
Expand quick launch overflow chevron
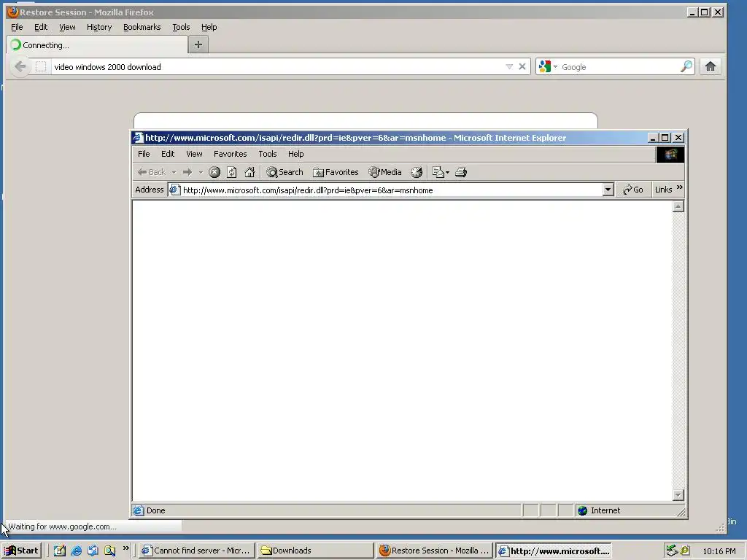(125, 548)
